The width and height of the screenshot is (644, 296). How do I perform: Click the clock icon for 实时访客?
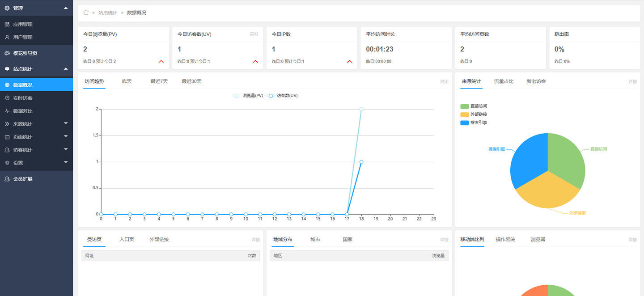click(7, 98)
